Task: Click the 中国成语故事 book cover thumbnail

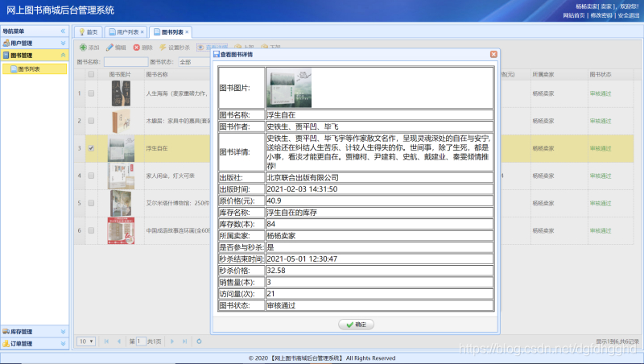Action: [x=122, y=230]
